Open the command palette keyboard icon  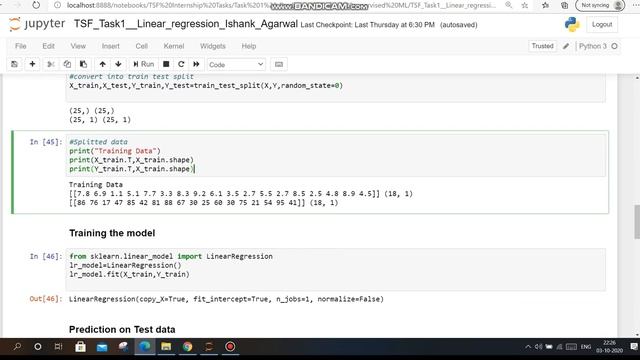click(279, 64)
